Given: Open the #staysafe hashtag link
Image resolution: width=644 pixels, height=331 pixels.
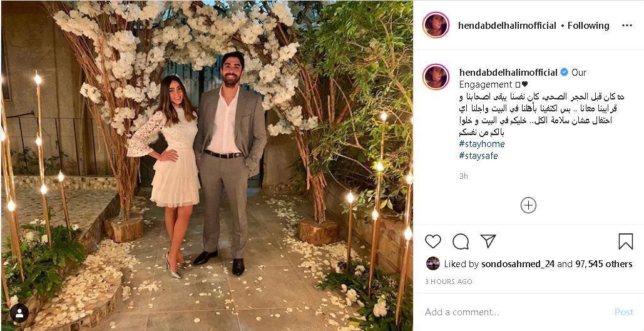Looking at the screenshot, I should click(x=479, y=156).
